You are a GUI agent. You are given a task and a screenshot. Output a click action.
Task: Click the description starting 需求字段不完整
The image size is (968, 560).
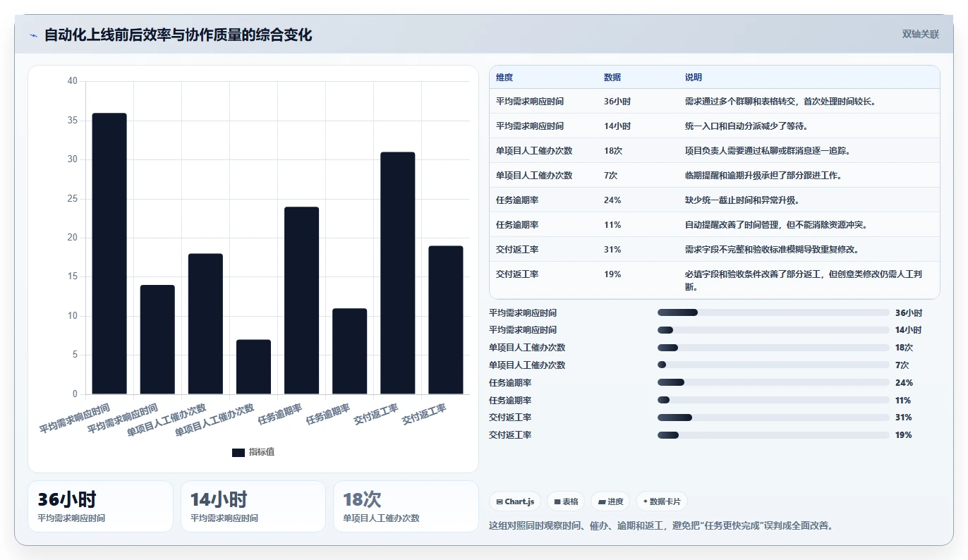click(x=772, y=250)
